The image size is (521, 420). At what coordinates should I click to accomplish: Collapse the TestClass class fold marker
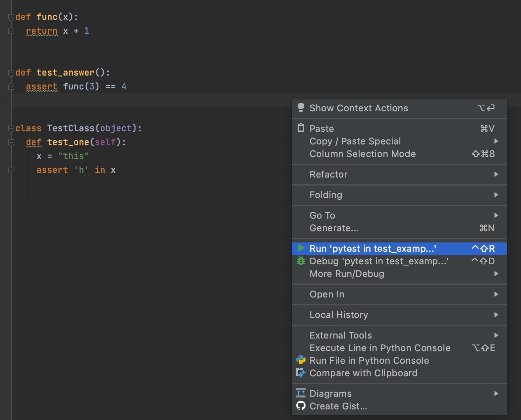click(11, 129)
